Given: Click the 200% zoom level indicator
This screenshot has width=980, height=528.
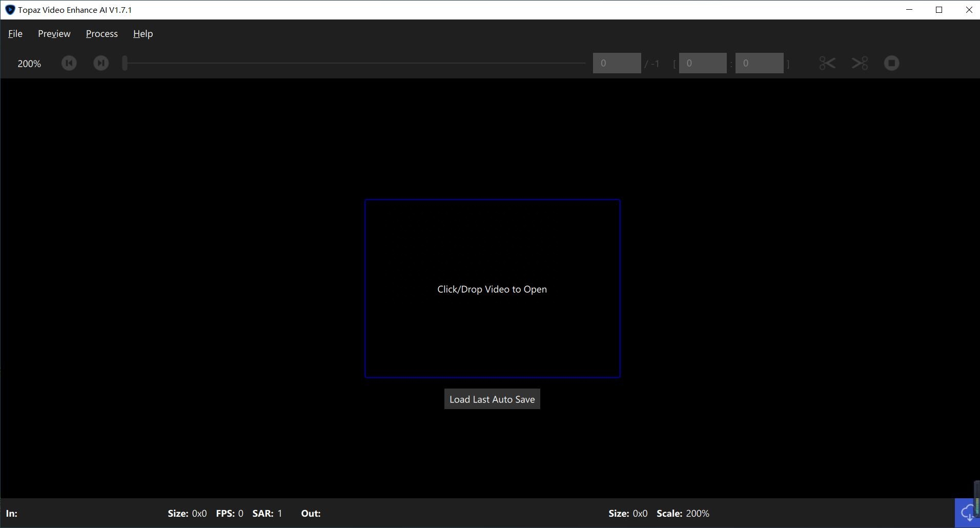Looking at the screenshot, I should (29, 64).
